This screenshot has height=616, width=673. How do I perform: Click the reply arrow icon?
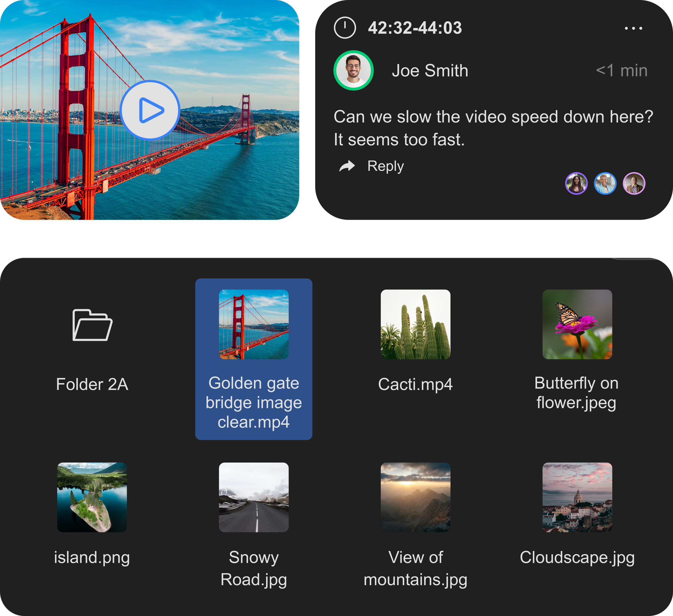pyautogui.click(x=347, y=166)
